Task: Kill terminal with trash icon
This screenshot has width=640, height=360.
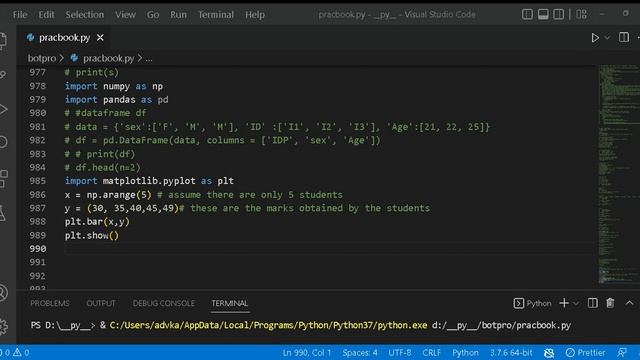Action: (610, 303)
